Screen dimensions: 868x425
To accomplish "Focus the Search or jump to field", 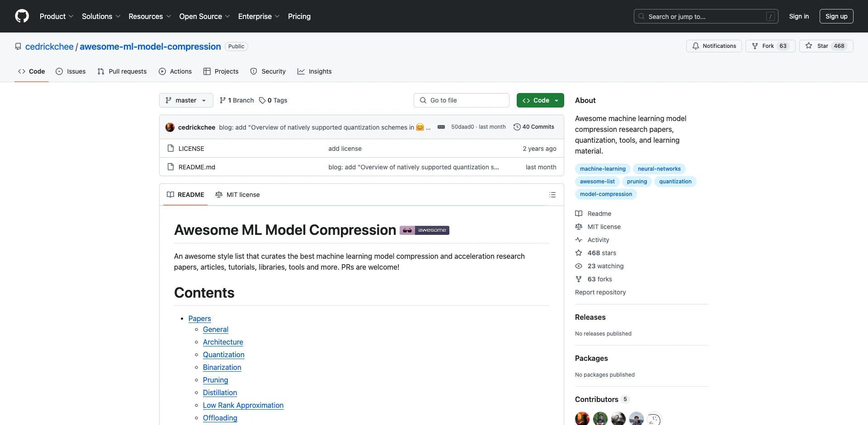I will tap(706, 16).
